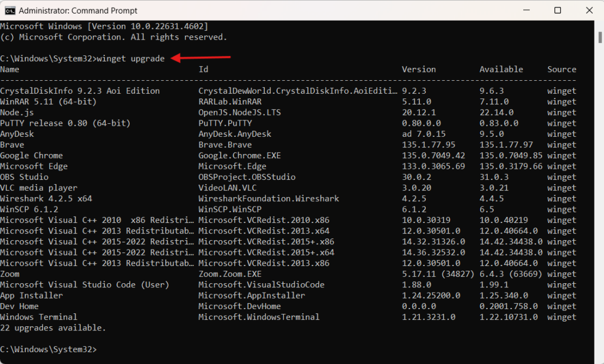Click the 'Name' column header

point(9,70)
